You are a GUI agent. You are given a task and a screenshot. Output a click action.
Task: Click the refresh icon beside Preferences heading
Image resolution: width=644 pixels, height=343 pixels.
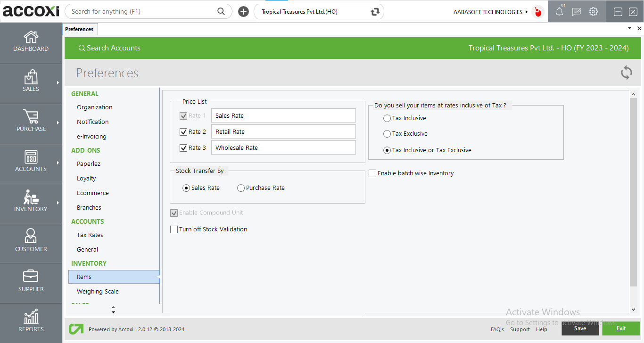626,73
